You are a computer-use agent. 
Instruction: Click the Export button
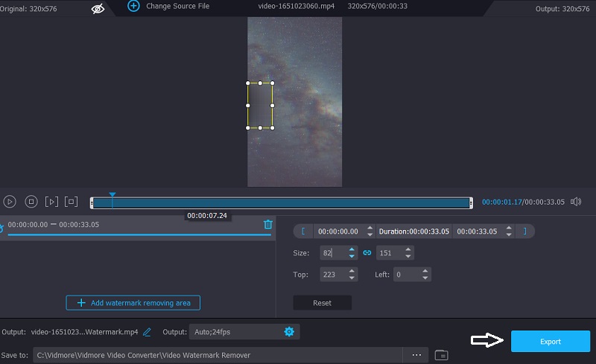click(550, 342)
